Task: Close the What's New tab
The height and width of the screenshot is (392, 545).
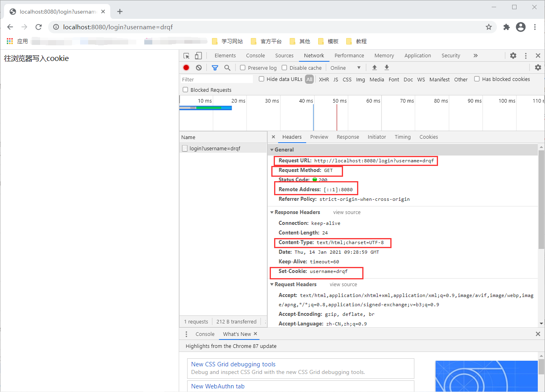Action: pos(255,333)
